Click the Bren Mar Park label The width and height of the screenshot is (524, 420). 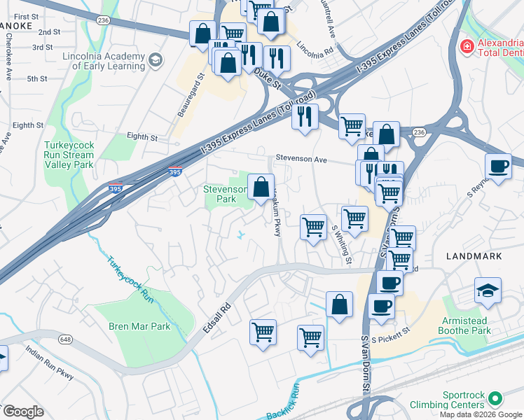pyautogui.click(x=139, y=326)
